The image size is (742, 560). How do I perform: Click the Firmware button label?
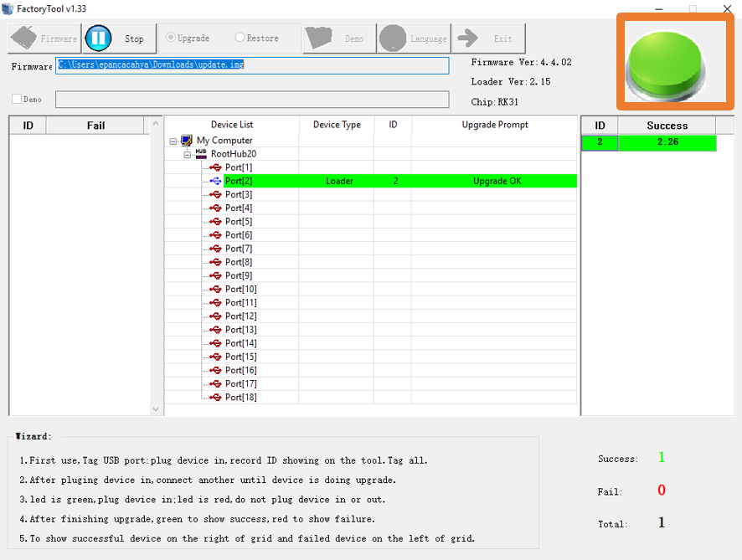(x=59, y=39)
